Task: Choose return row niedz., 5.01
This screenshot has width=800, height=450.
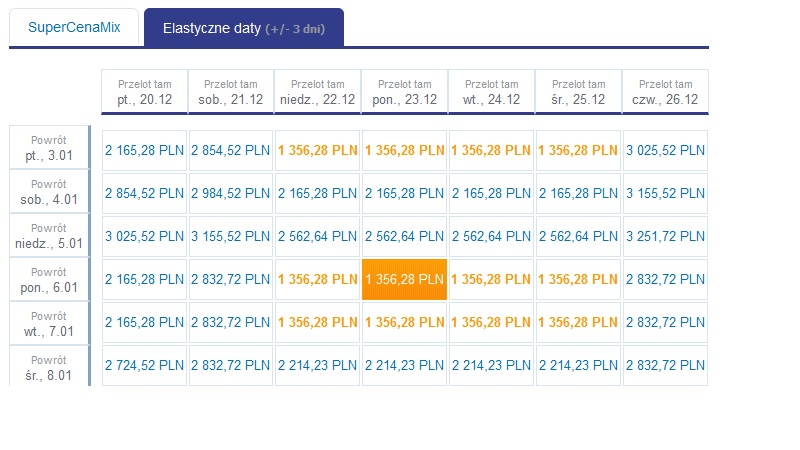Action: tap(49, 236)
